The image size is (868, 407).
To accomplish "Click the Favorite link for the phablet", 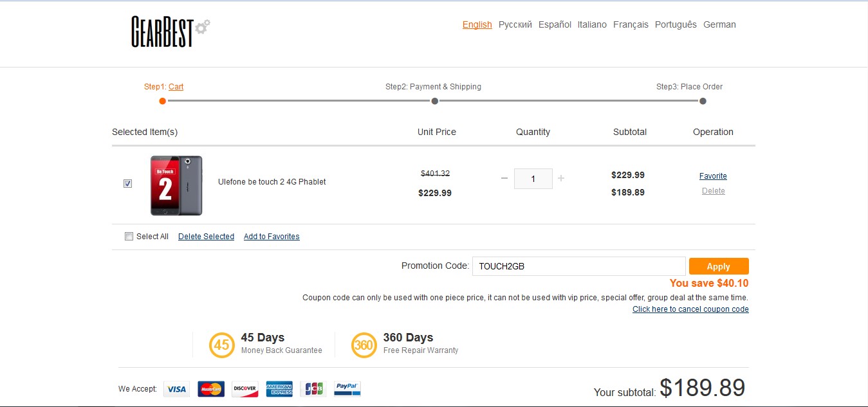I will [x=713, y=176].
